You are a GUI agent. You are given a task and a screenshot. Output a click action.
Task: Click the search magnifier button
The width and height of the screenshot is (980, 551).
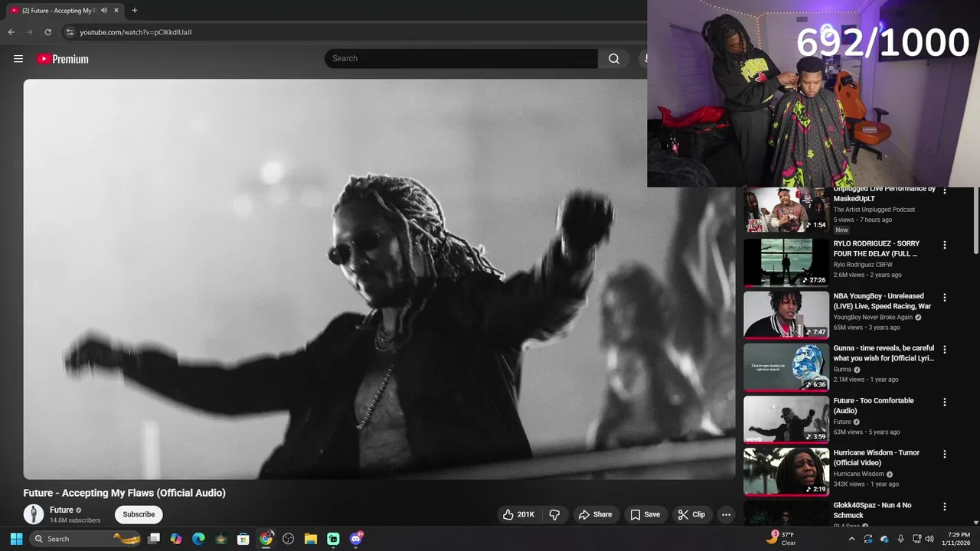[x=614, y=59]
